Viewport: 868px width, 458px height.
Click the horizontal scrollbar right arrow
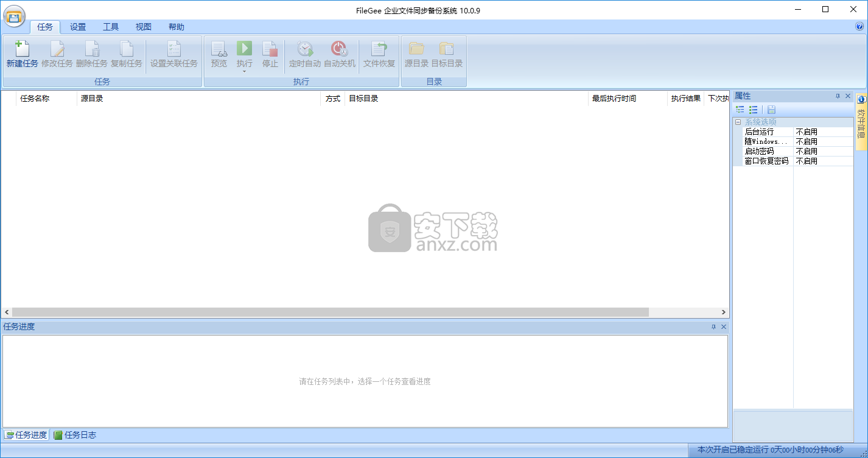pos(724,312)
